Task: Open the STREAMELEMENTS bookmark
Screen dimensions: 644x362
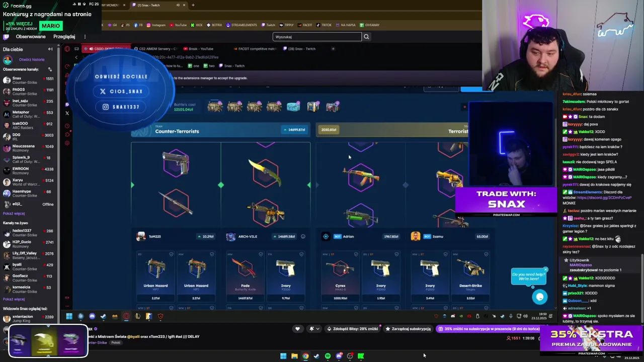Action: pyautogui.click(x=242, y=25)
